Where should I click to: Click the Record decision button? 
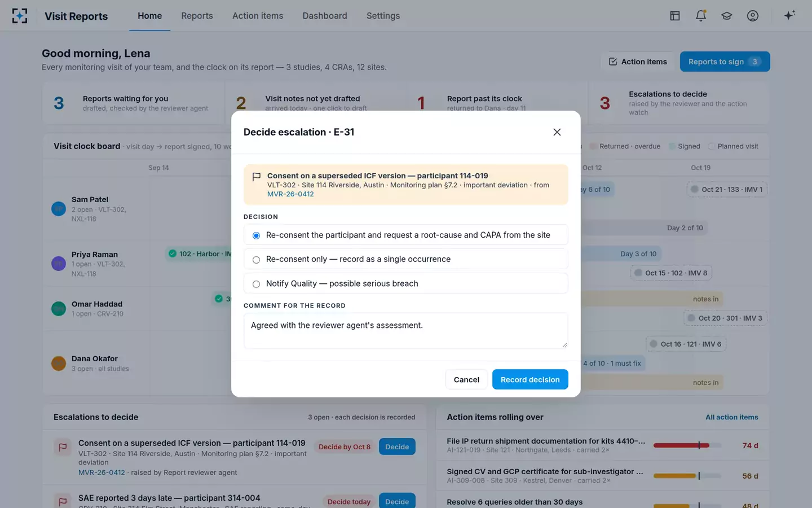pos(530,379)
